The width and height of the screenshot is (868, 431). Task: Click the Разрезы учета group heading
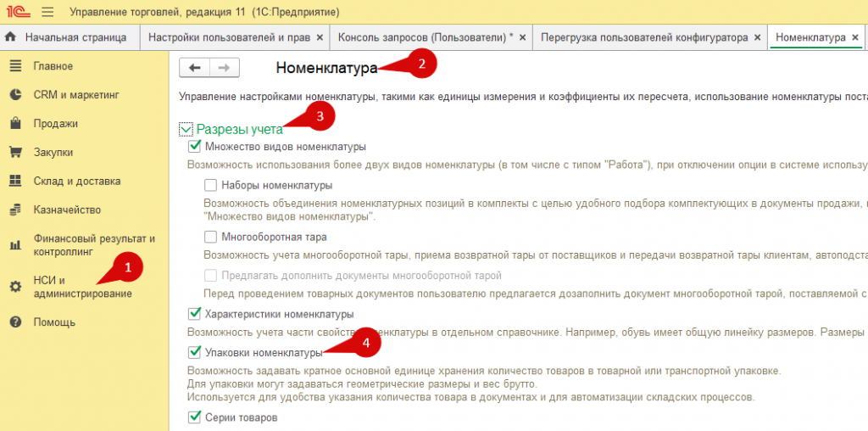coord(240,130)
